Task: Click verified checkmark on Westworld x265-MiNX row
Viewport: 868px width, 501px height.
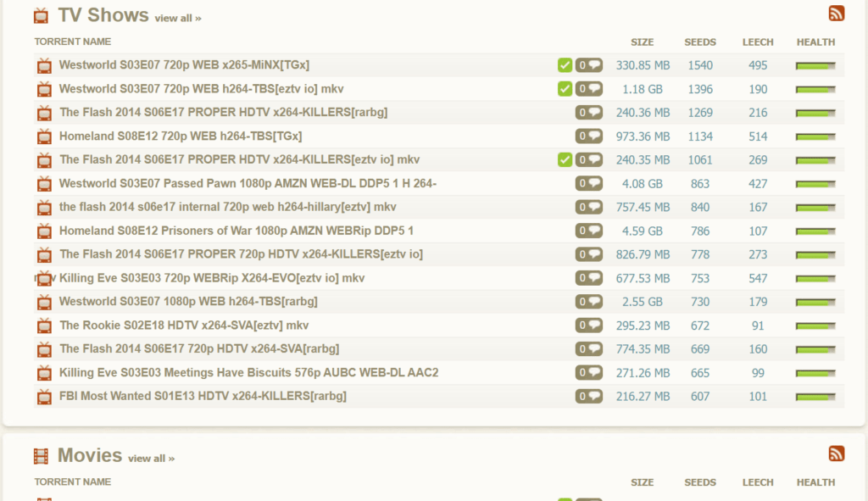Action: 565,65
